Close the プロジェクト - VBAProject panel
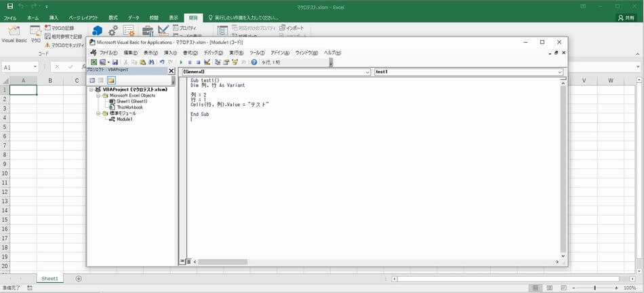Viewport: 644px width, 293px height. (x=172, y=71)
